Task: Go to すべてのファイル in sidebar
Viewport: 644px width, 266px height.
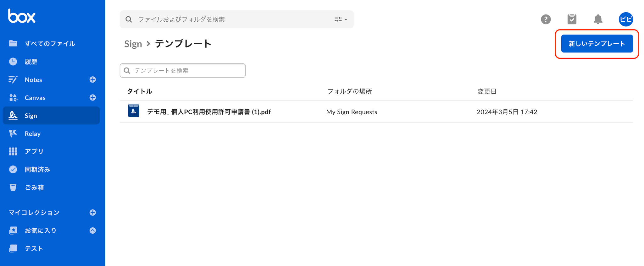Action: point(50,44)
